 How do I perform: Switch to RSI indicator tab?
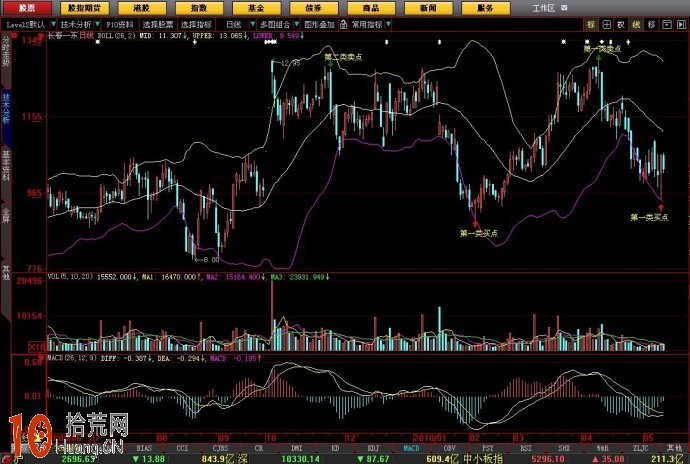[x=526, y=448]
